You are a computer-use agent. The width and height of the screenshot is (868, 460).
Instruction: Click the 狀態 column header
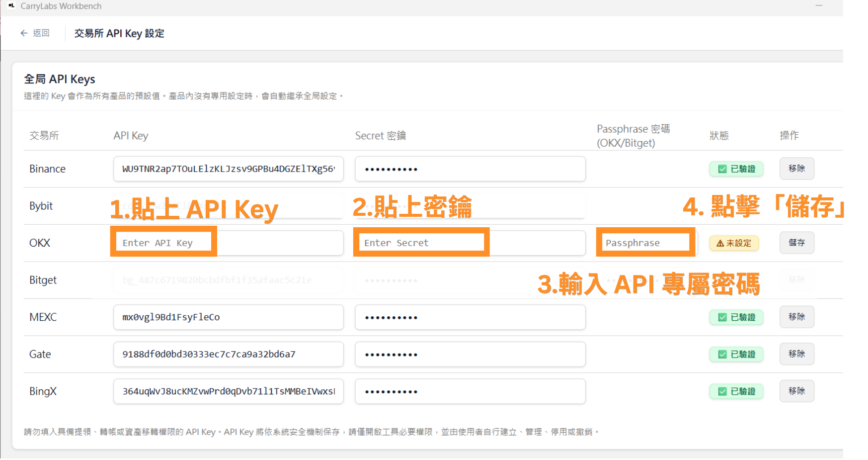point(719,136)
